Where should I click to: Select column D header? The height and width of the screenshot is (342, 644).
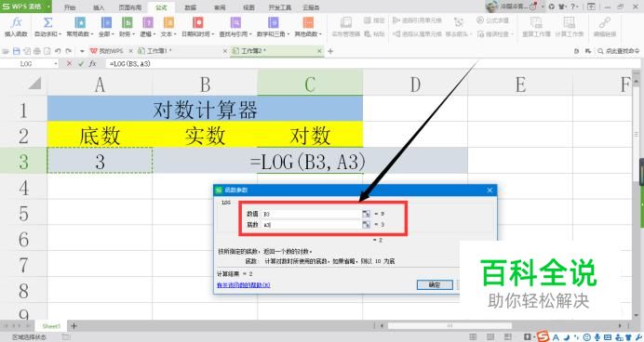(x=415, y=85)
